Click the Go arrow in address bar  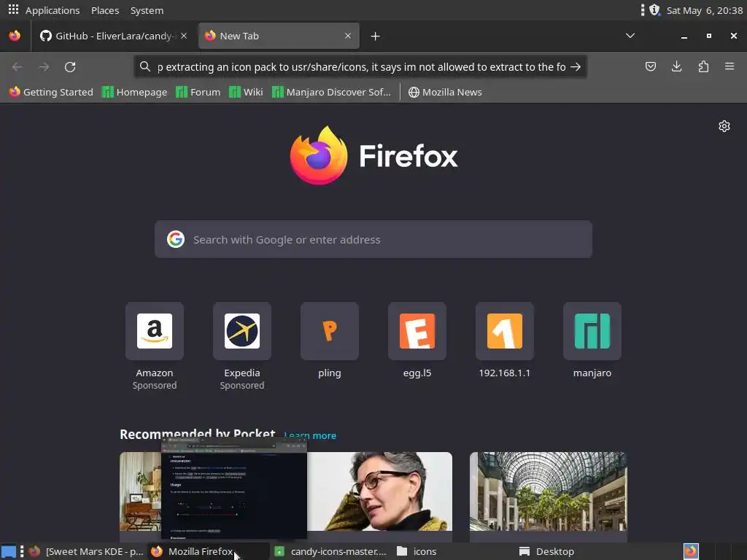[576, 67]
